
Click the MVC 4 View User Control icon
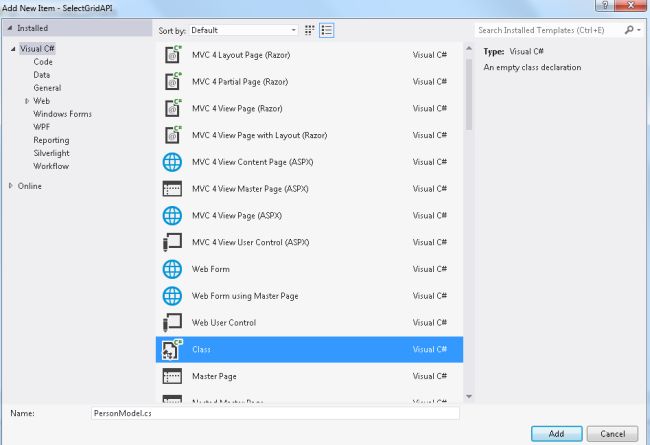(172, 242)
